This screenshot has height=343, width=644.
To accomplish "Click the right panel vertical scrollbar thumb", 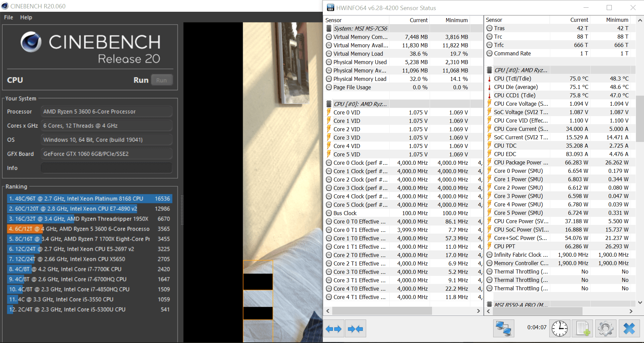I will [640, 118].
